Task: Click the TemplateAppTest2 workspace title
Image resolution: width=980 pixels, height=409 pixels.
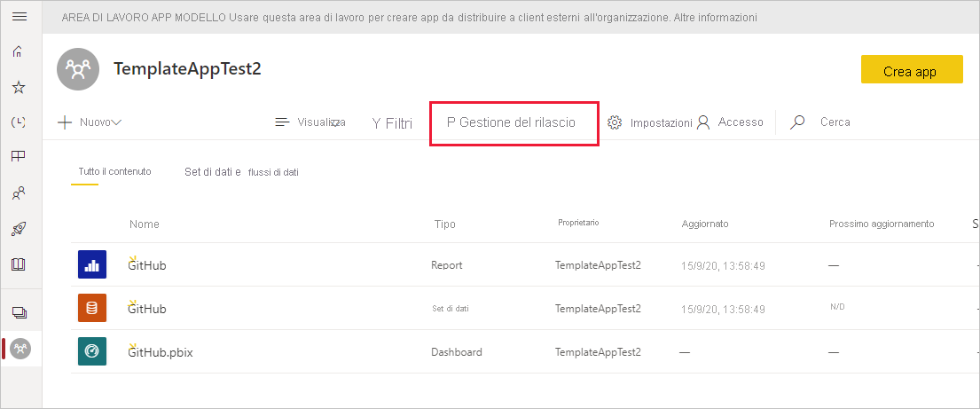Action: [x=187, y=69]
